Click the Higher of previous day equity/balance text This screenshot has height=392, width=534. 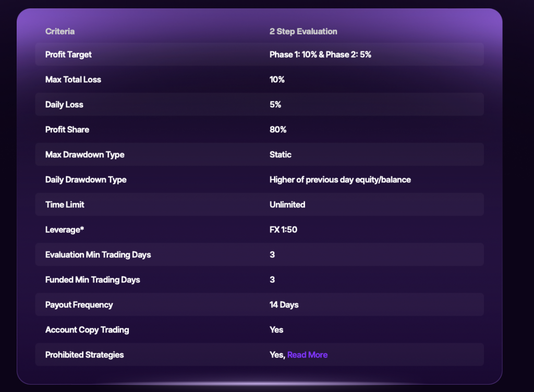[340, 179]
